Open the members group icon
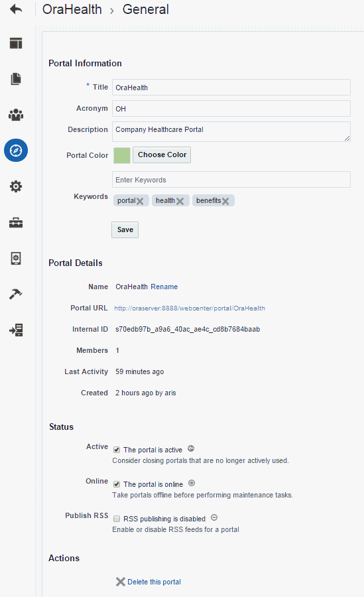This screenshot has height=597, width=364. [x=16, y=115]
